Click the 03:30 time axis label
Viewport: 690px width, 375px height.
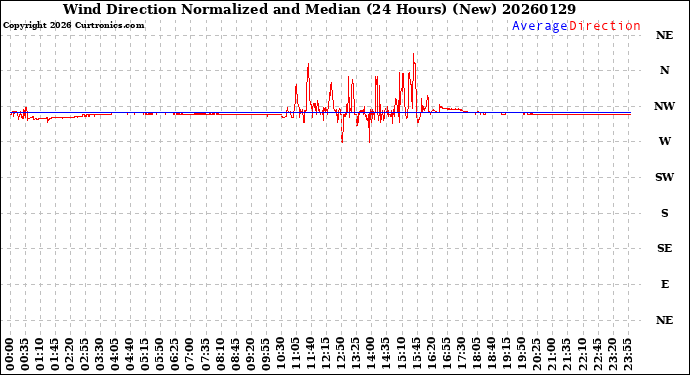tap(100, 355)
